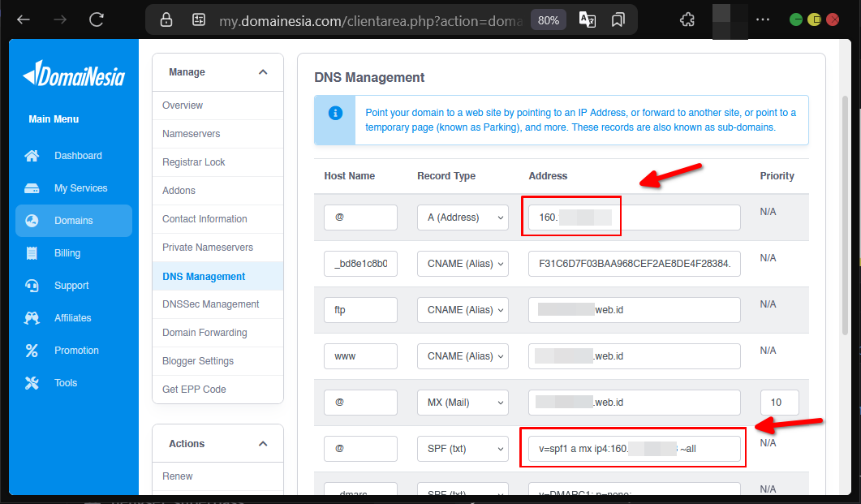Screen dimensions: 861x504
Task: Open DNSSec Management menu item
Action: click(210, 304)
